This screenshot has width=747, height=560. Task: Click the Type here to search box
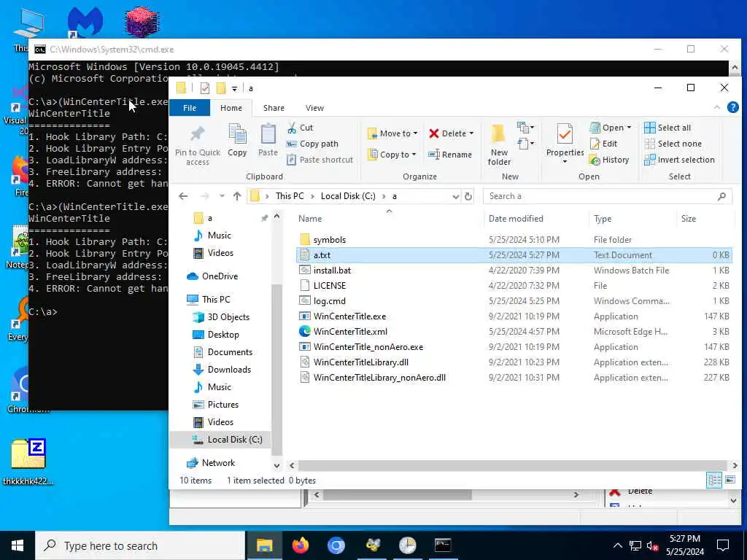[140, 545]
